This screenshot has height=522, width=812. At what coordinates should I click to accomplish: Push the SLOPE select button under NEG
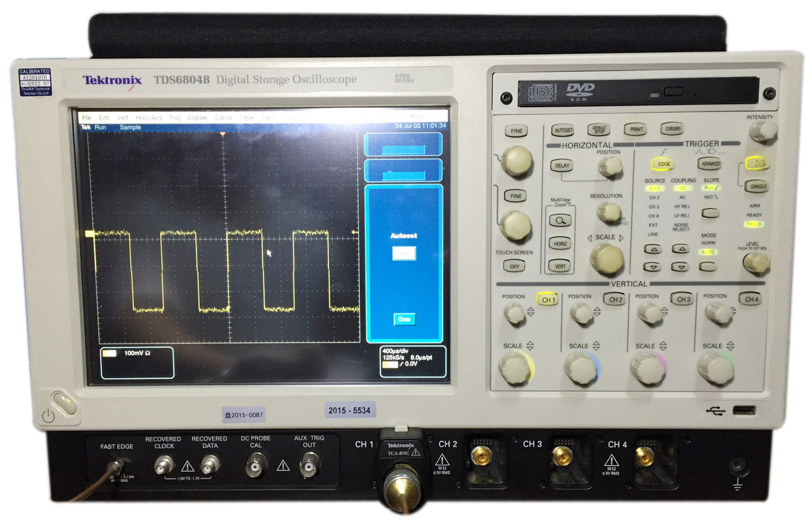coord(710,212)
